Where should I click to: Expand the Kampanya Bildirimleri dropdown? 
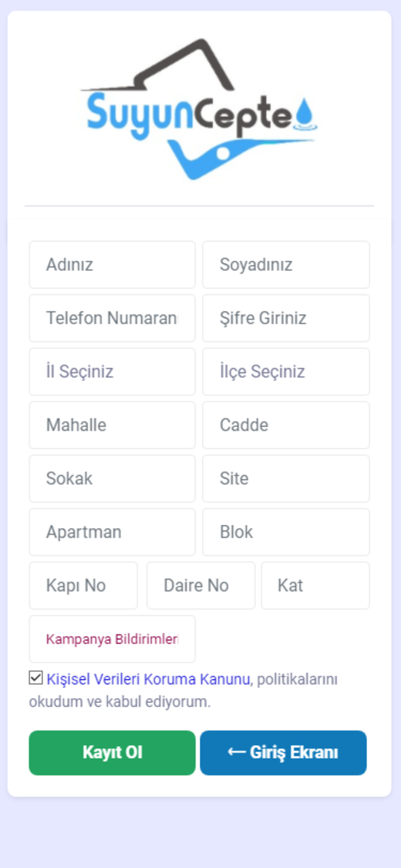[112, 639]
